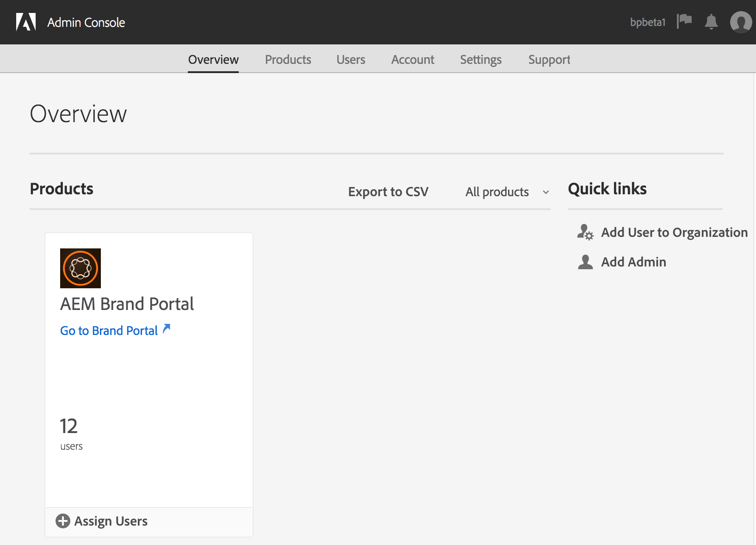Click the Add User to Organization icon
Image resolution: width=756 pixels, height=545 pixels.
(585, 233)
